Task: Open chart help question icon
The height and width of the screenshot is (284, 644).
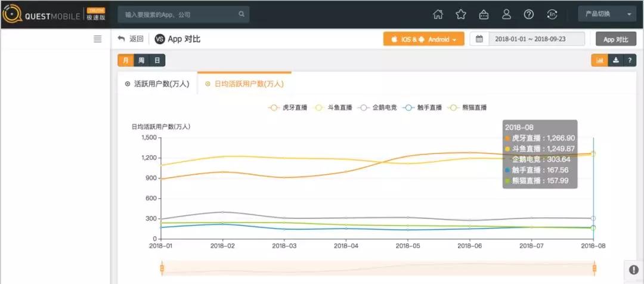Action: coord(630,60)
